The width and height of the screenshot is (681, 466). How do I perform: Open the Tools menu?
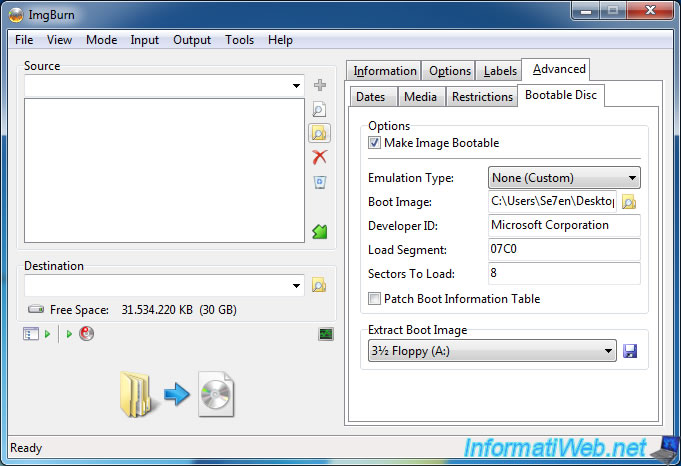(239, 40)
